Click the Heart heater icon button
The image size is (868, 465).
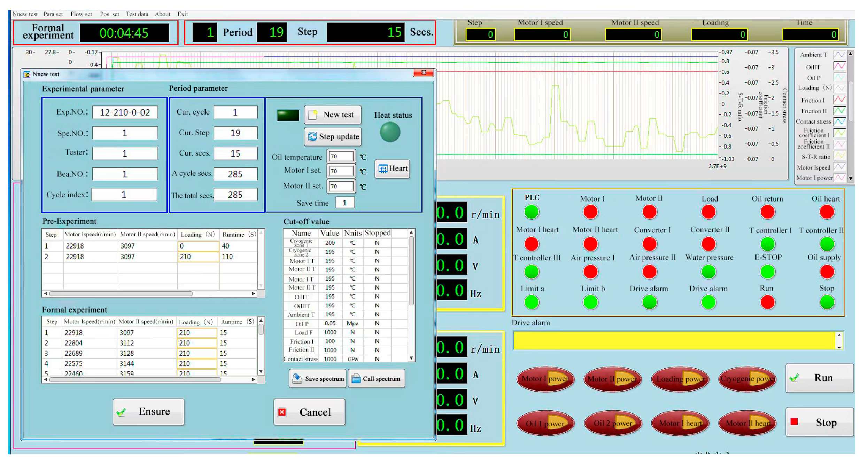383,169
